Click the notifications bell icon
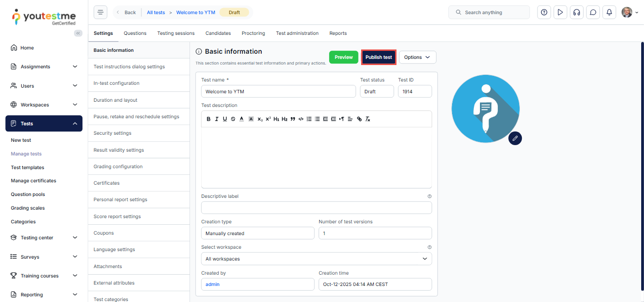Screen dimensions: 644x302 click(609, 12)
